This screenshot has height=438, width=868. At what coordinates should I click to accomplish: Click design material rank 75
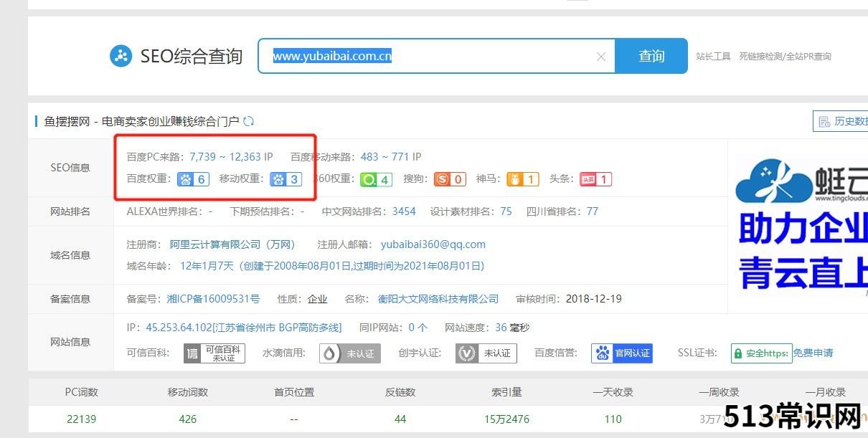(x=506, y=211)
